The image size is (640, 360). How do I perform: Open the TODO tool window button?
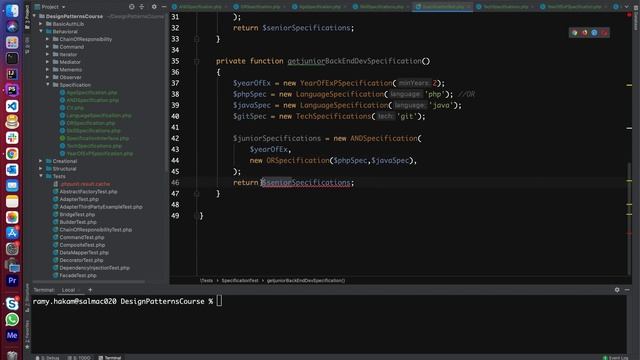[x=80, y=358]
